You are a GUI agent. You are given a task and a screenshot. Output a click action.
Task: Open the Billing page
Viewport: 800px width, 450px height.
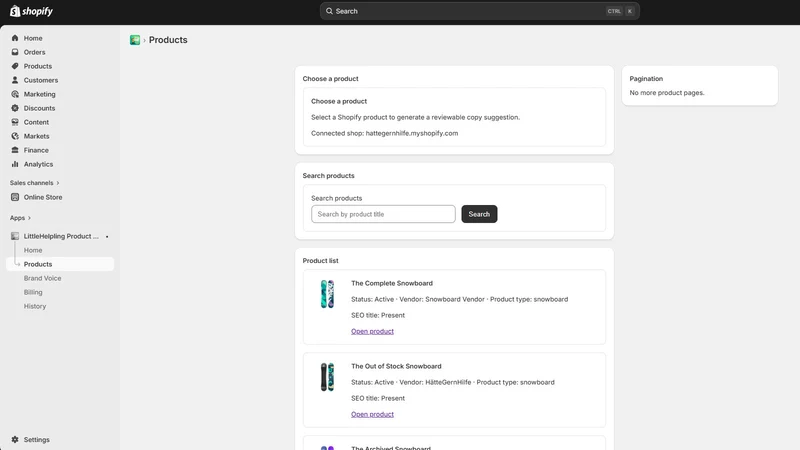33,292
